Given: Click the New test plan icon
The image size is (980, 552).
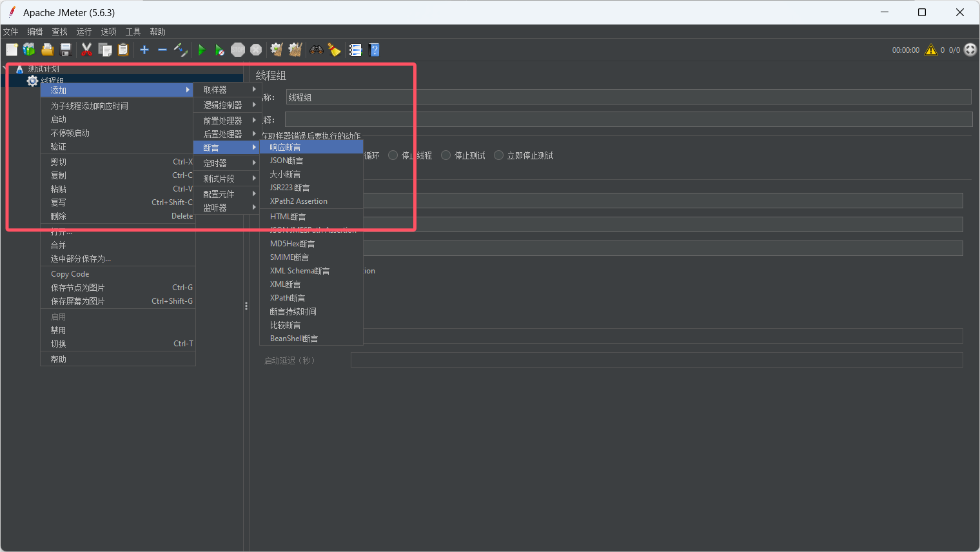Looking at the screenshot, I should tap(12, 50).
